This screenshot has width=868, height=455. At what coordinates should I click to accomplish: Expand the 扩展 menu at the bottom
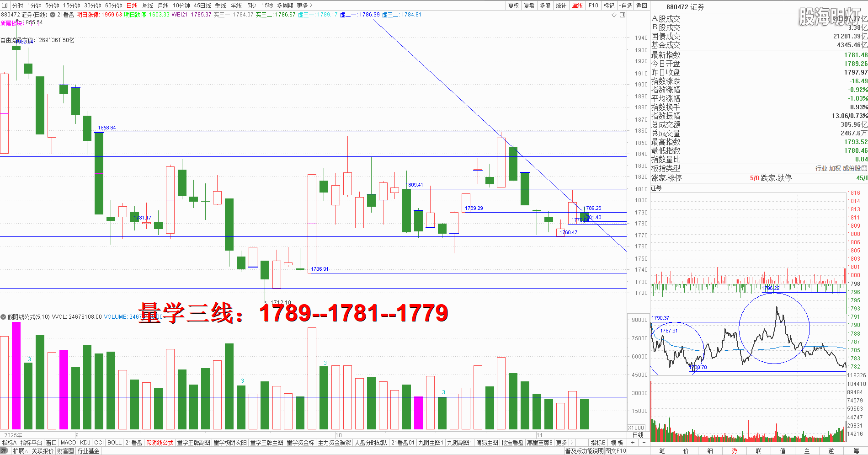20,451
